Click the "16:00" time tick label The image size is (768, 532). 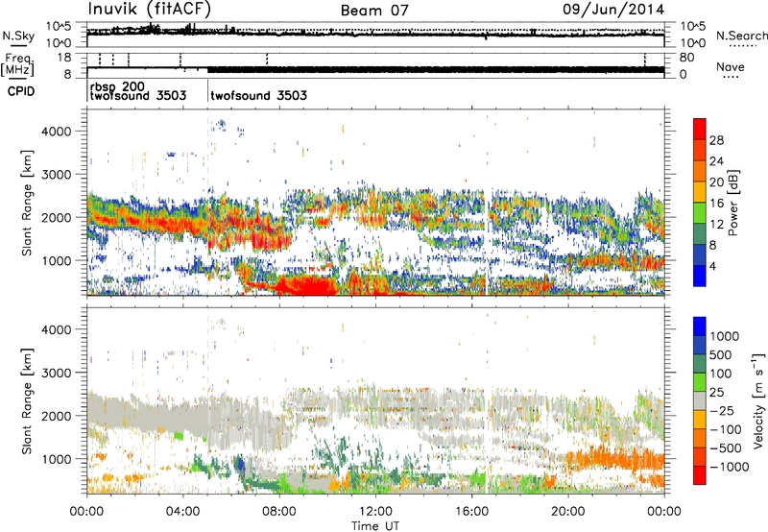coord(471,512)
